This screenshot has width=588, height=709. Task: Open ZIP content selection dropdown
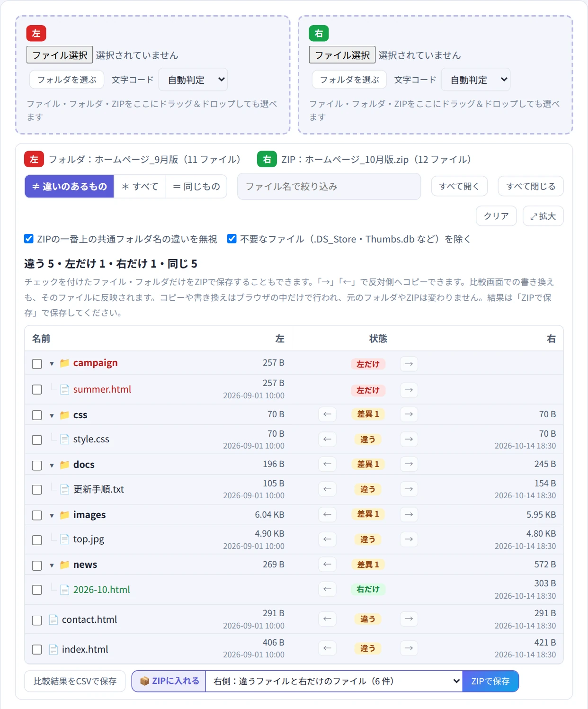[x=334, y=681]
